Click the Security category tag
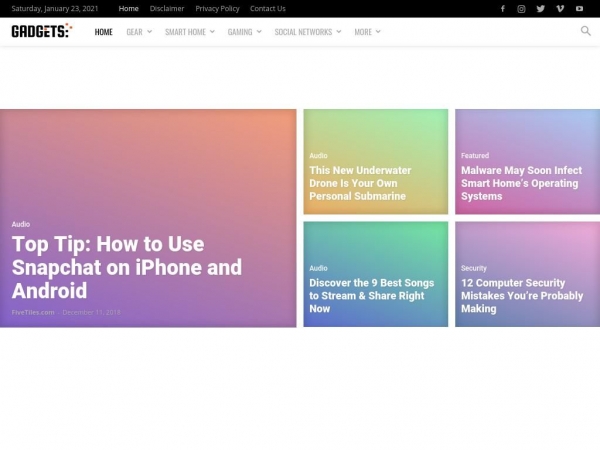Image resolution: width=600 pixels, height=450 pixels. pyautogui.click(x=474, y=268)
